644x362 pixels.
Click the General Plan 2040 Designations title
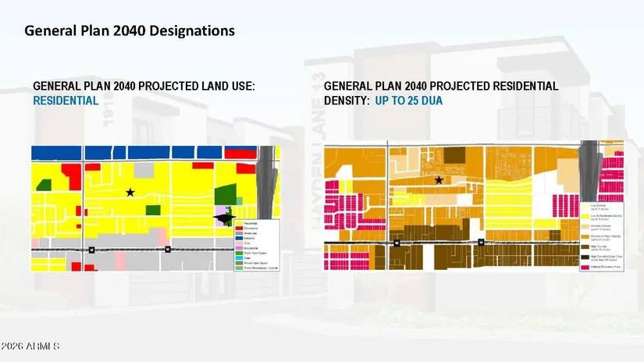tap(130, 31)
